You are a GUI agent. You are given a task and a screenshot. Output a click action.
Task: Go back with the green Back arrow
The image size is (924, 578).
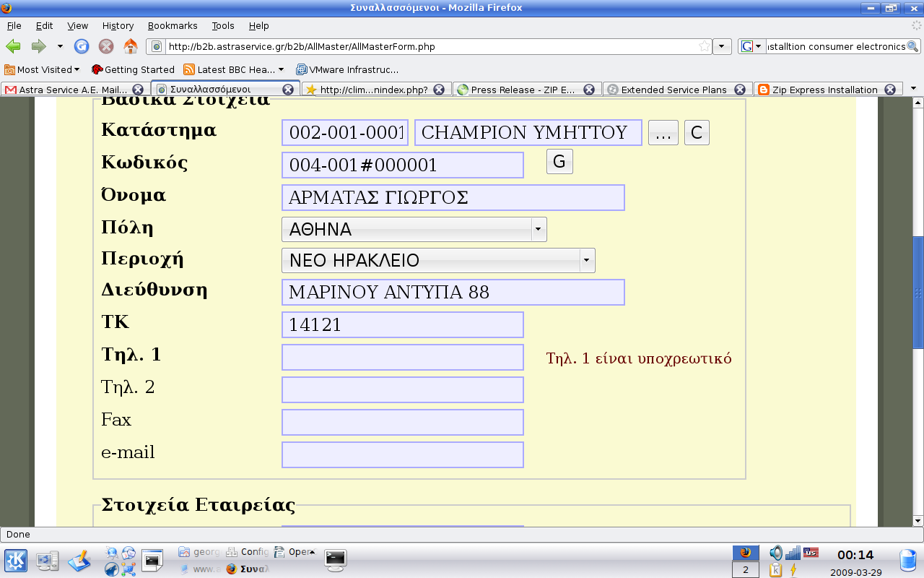click(13, 46)
